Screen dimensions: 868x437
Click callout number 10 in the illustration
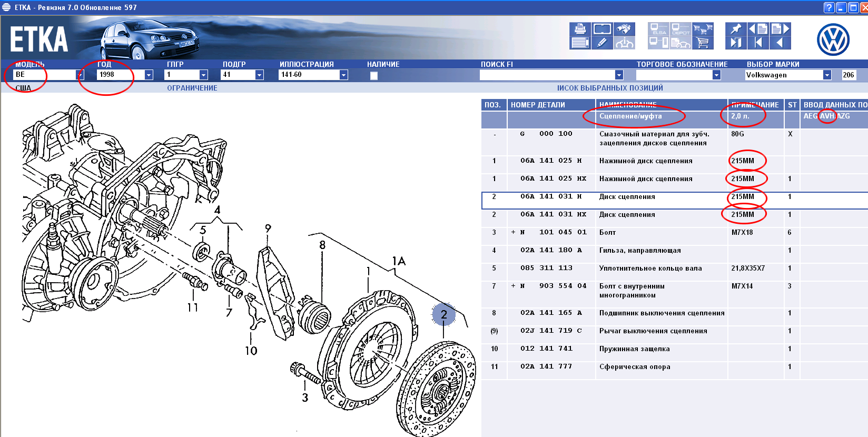tap(251, 351)
